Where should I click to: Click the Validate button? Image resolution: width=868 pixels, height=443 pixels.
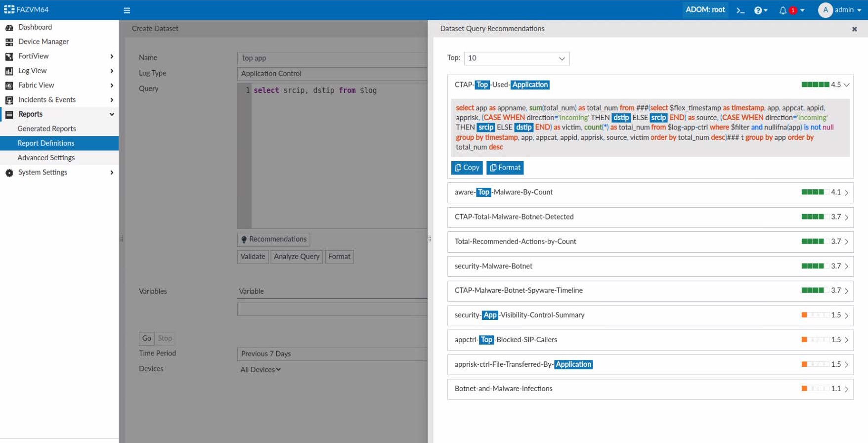(253, 257)
